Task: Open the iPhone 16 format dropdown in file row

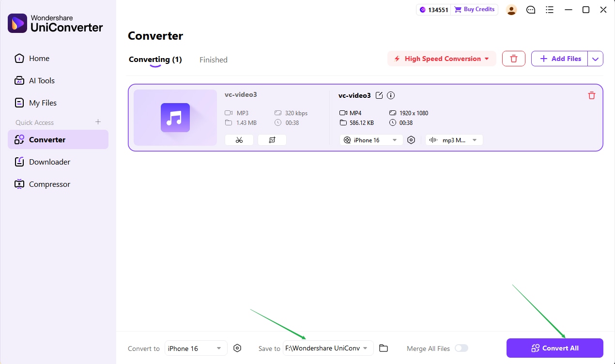Action: (371, 140)
